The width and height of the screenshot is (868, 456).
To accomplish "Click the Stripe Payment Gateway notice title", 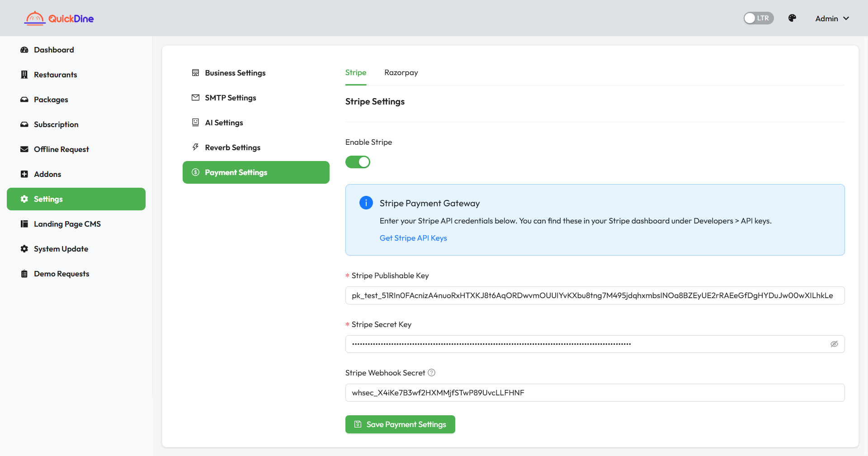I will pos(429,204).
